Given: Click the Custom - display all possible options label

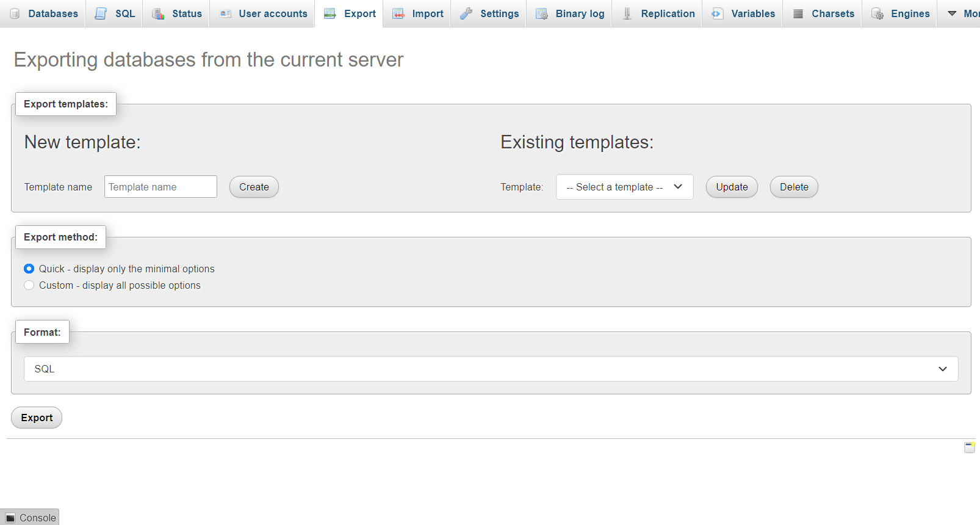Looking at the screenshot, I should [x=120, y=285].
